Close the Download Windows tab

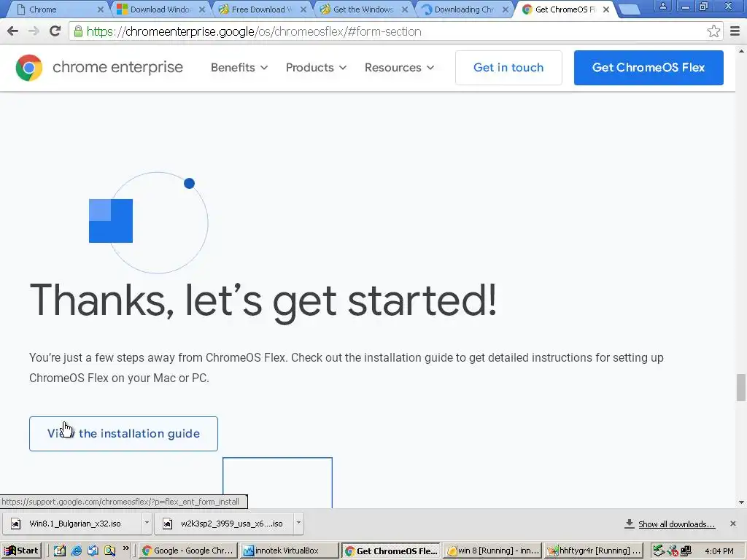202,9
